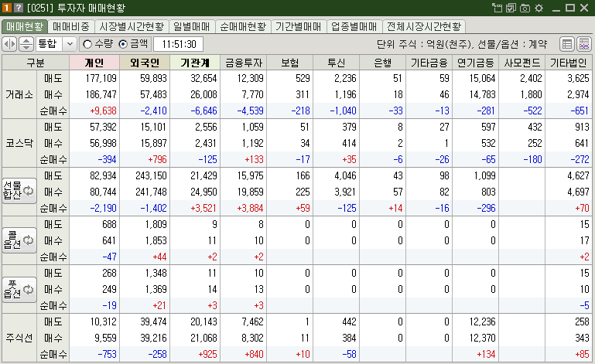Click the 기타금융 column header
The width and height of the screenshot is (595, 364).
tap(429, 63)
